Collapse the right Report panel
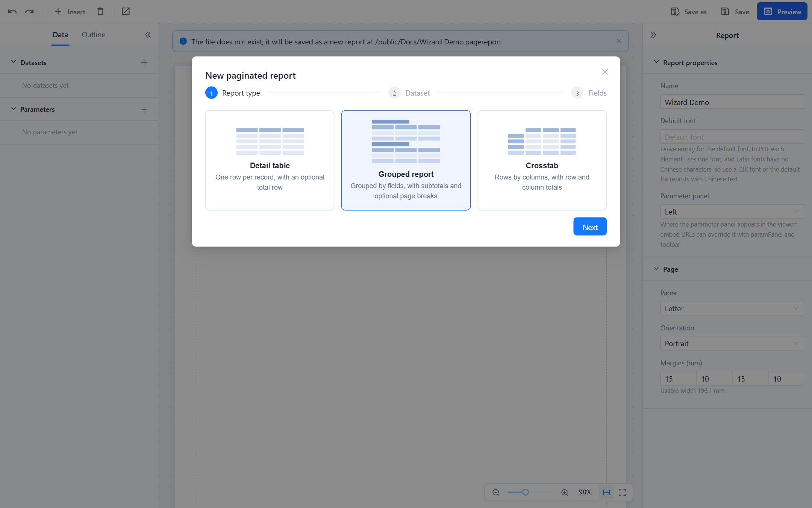This screenshot has height=508, width=812. [653, 35]
